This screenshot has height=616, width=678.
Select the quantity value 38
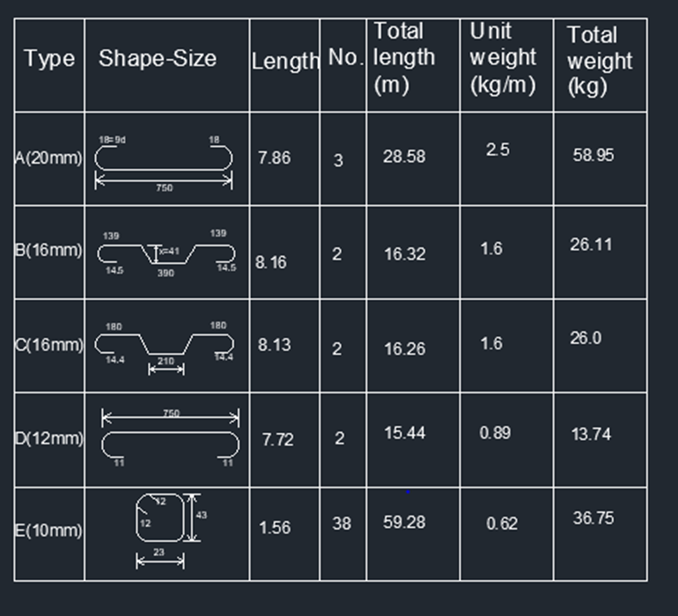342,524
